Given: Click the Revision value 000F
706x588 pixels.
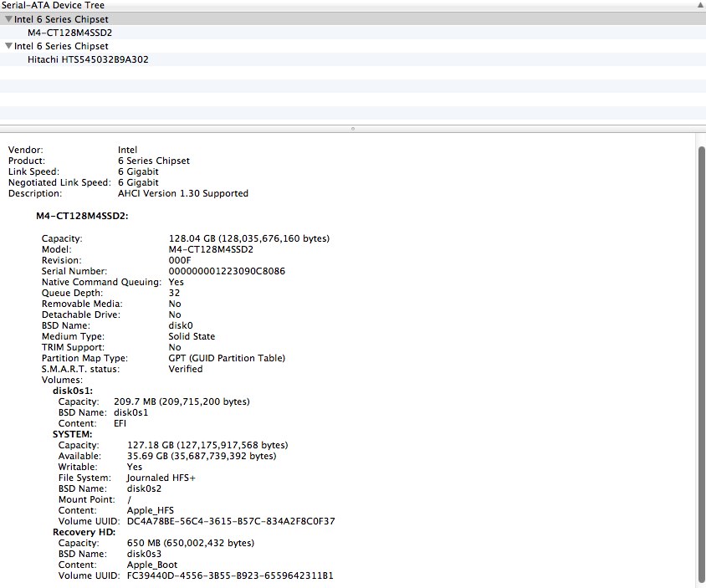Looking at the screenshot, I should [180, 260].
